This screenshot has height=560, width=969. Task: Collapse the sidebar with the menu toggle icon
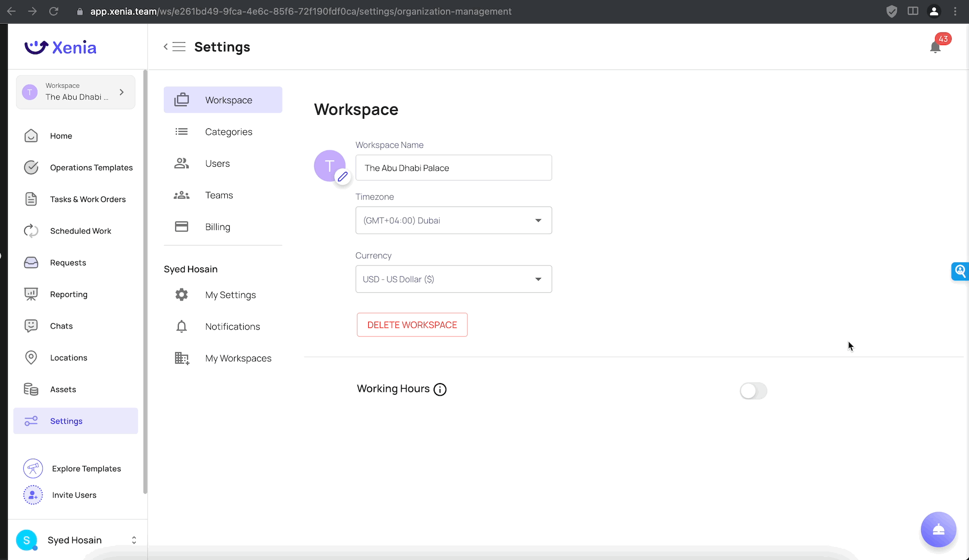(174, 47)
